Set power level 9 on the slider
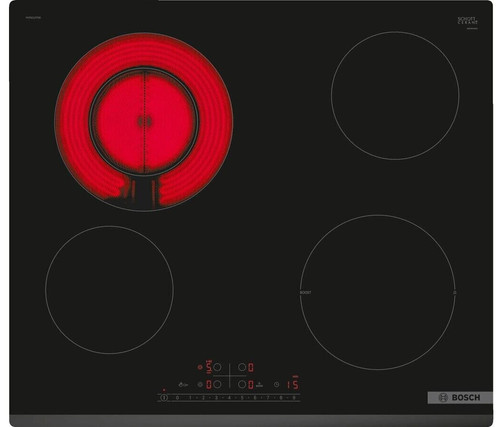The width and height of the screenshot is (500, 427). (294, 398)
